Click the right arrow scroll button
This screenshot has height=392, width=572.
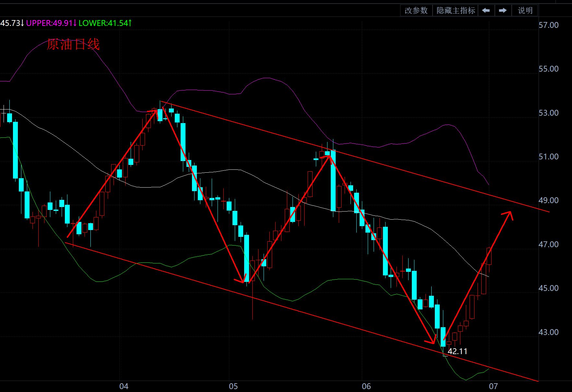tap(503, 11)
